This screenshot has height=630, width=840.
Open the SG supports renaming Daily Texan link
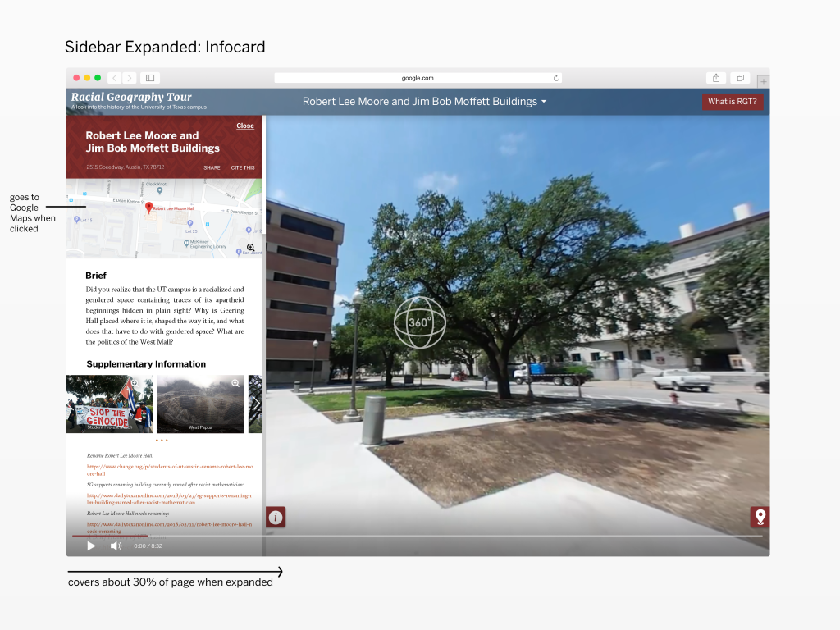coord(169,499)
